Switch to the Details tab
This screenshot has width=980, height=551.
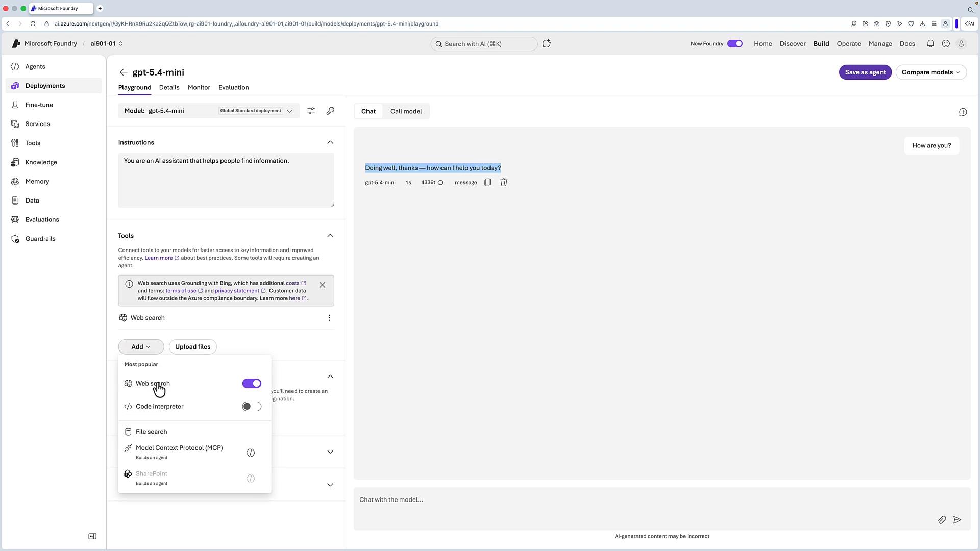coord(169,88)
